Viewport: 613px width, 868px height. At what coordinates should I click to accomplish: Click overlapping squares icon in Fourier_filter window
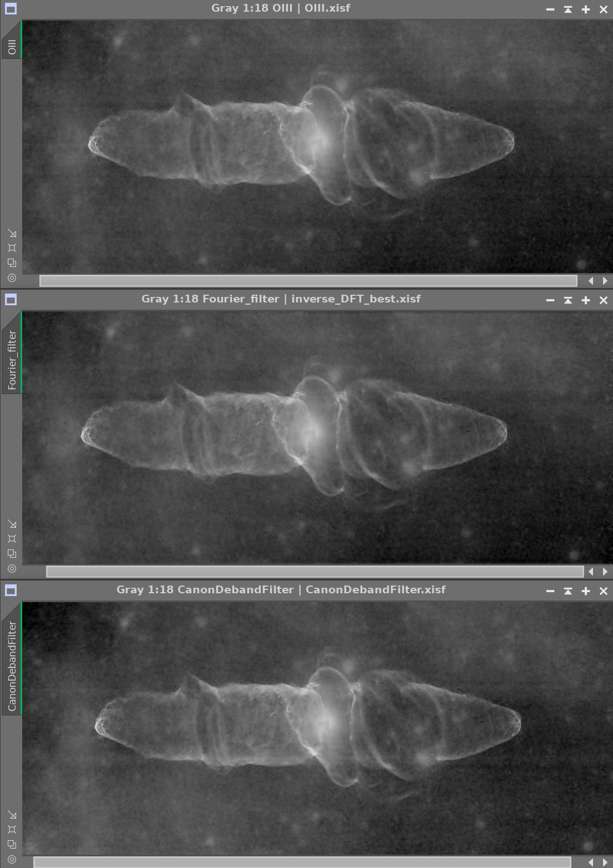(x=12, y=554)
